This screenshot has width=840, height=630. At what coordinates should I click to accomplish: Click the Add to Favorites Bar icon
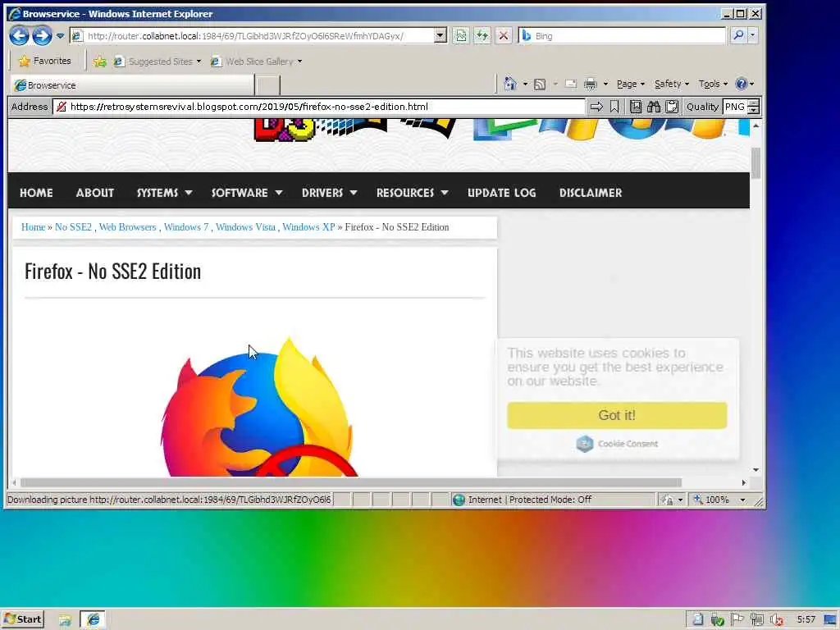pyautogui.click(x=99, y=62)
